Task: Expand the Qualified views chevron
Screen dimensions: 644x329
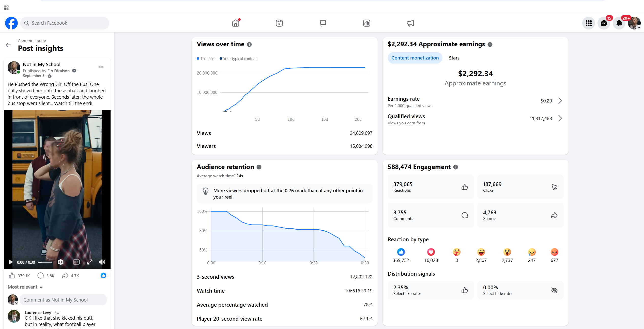Action: tap(560, 118)
